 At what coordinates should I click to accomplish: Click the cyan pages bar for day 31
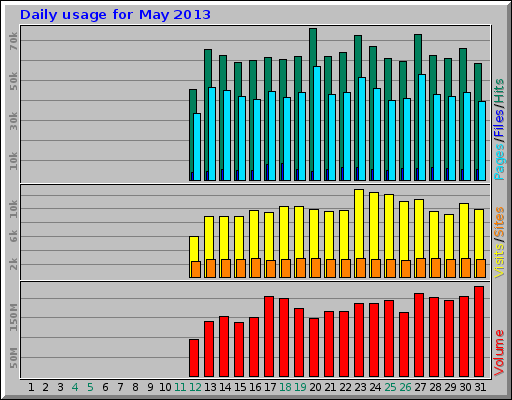pos(482,141)
